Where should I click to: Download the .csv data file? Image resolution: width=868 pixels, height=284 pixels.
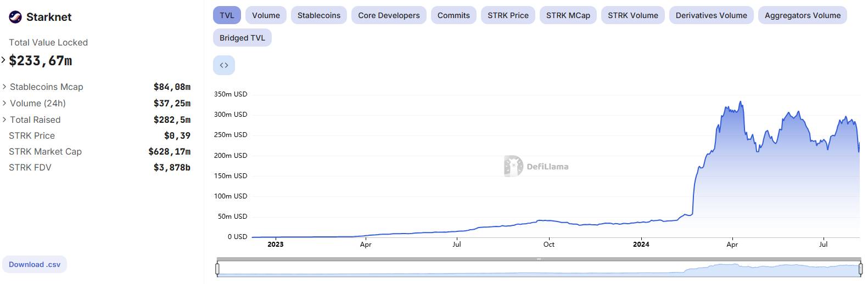click(x=35, y=264)
